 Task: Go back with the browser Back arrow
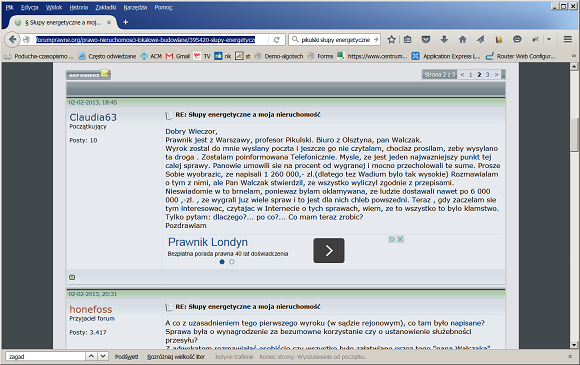pyautogui.click(x=12, y=39)
